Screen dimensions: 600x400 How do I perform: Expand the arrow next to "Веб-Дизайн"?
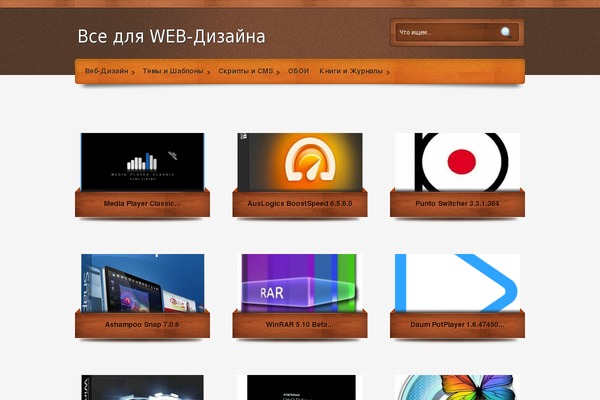point(133,72)
